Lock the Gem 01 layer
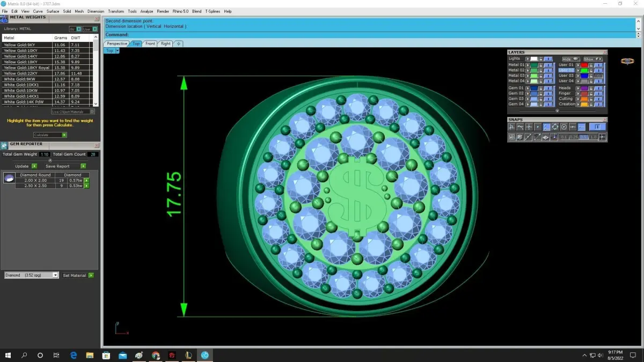 [541, 88]
